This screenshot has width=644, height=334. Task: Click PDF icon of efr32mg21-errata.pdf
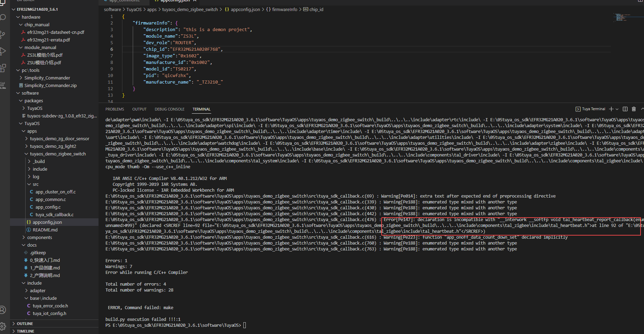click(x=24, y=40)
